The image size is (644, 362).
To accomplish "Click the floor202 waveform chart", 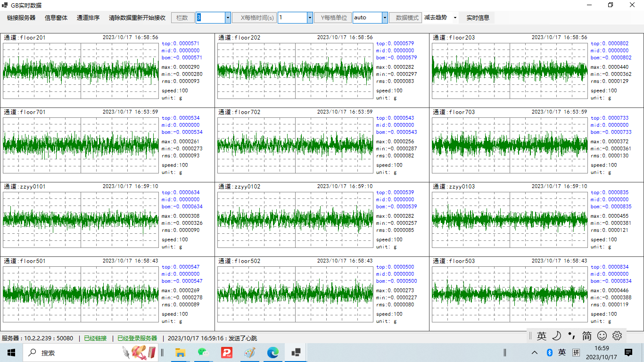I will click(296, 70).
